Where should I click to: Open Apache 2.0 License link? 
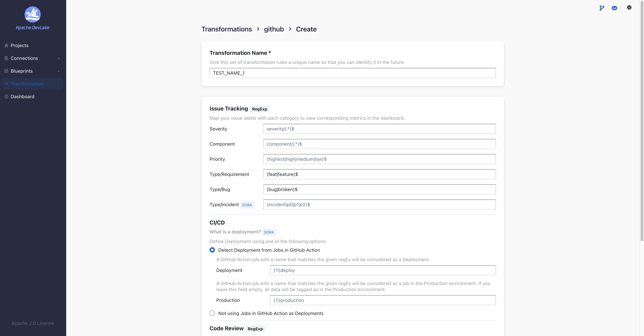pos(32,323)
